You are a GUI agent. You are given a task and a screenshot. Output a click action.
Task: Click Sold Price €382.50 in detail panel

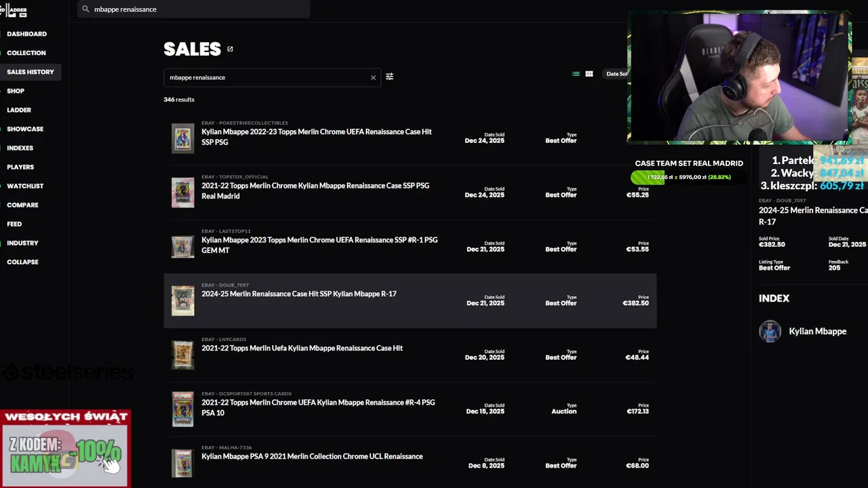(x=772, y=245)
